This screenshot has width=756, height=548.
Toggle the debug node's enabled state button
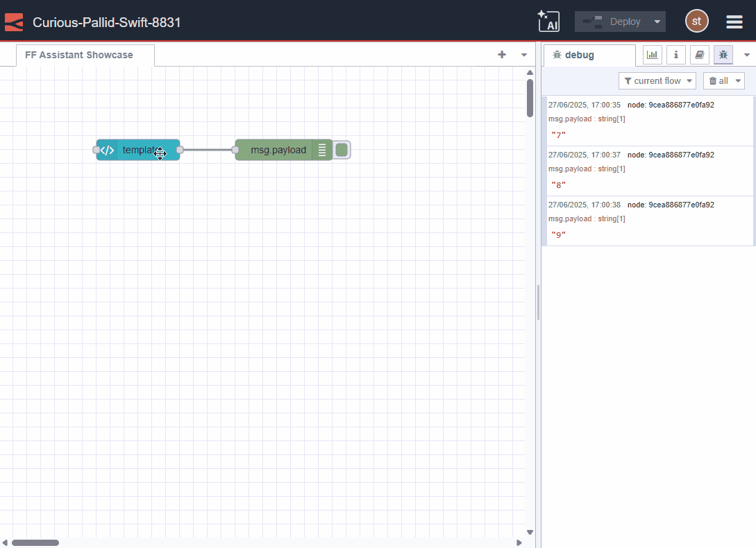point(341,149)
